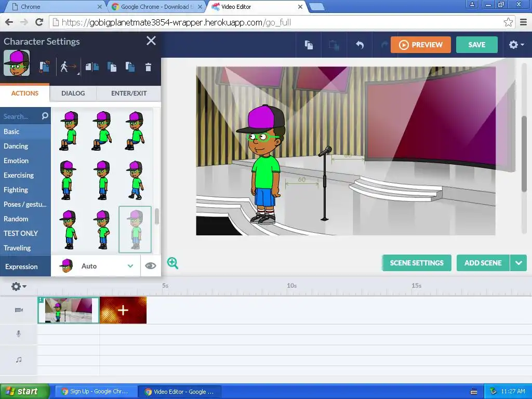Choose first sitting pose in top row
The height and width of the screenshot is (399, 532).
pos(69,130)
